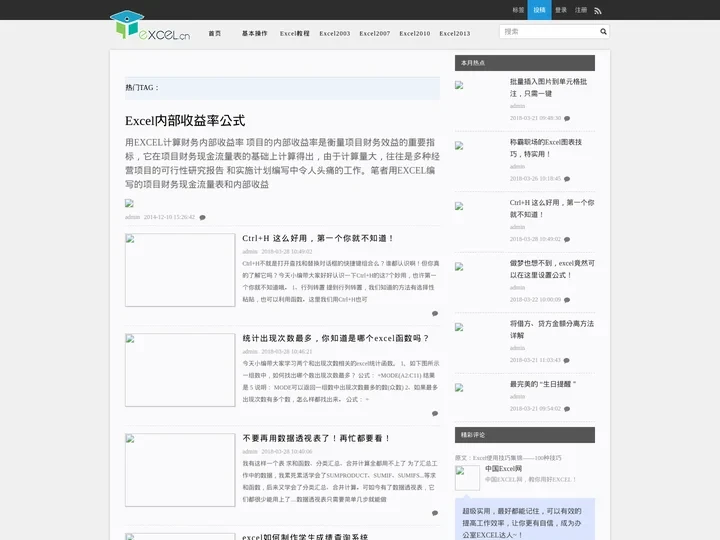The image size is (720, 540).
Task: Click comment icon beside 2018-03-22 10:00:09
Action: tap(567, 300)
